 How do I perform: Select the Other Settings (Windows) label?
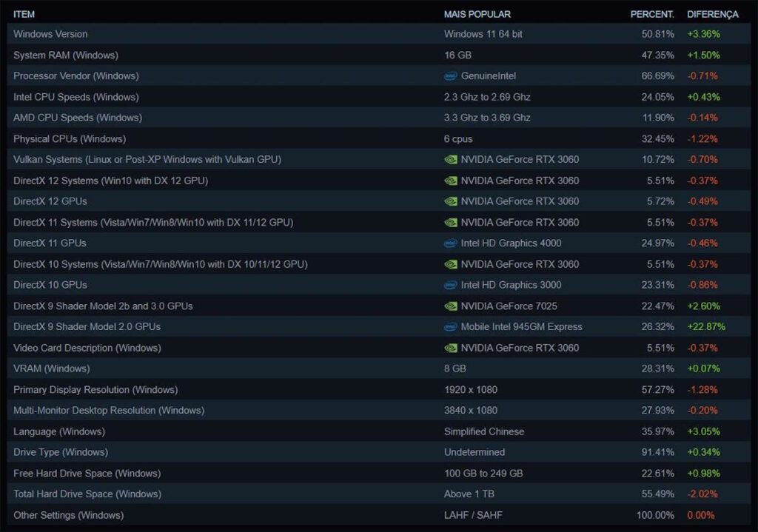(69, 515)
